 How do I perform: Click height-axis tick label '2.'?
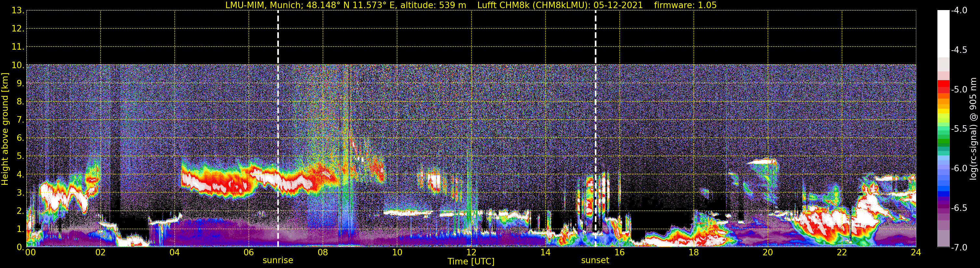[20, 211]
